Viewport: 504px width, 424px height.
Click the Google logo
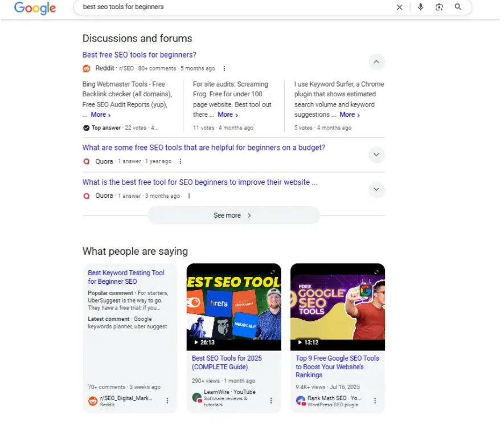35,7
